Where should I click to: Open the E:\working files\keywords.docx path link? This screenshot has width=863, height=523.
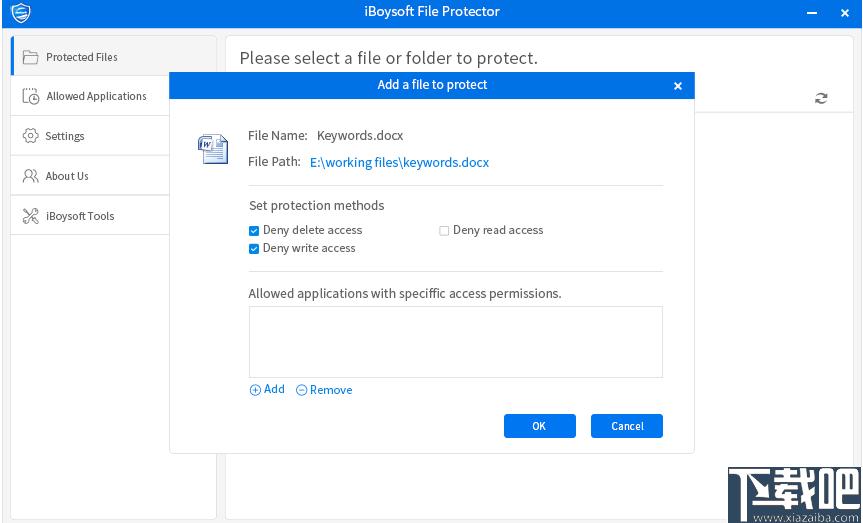(x=400, y=162)
